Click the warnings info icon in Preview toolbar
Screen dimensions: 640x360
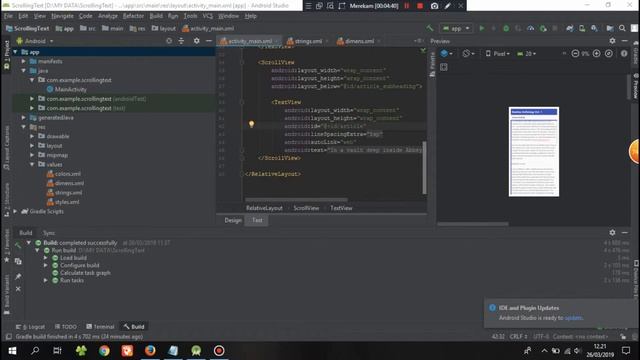pos(624,53)
